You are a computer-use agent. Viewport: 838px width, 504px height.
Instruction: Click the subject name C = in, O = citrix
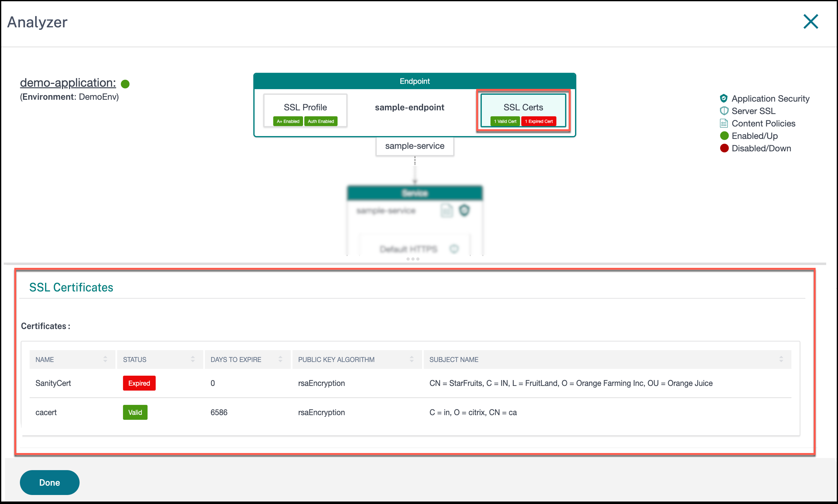(473, 412)
